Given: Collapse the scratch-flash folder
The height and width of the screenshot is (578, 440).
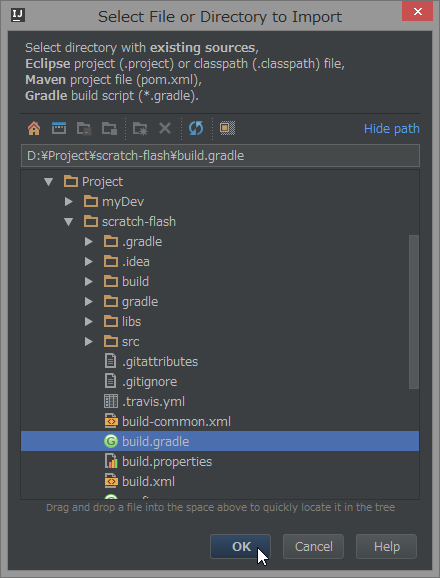Looking at the screenshot, I should pos(69,222).
